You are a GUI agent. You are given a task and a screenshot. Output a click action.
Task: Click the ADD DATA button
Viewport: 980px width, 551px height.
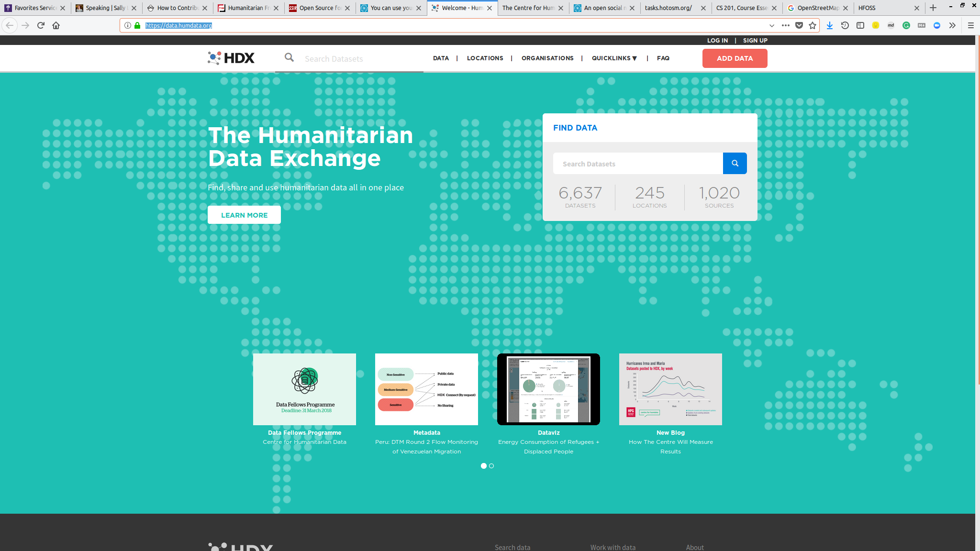pyautogui.click(x=735, y=58)
